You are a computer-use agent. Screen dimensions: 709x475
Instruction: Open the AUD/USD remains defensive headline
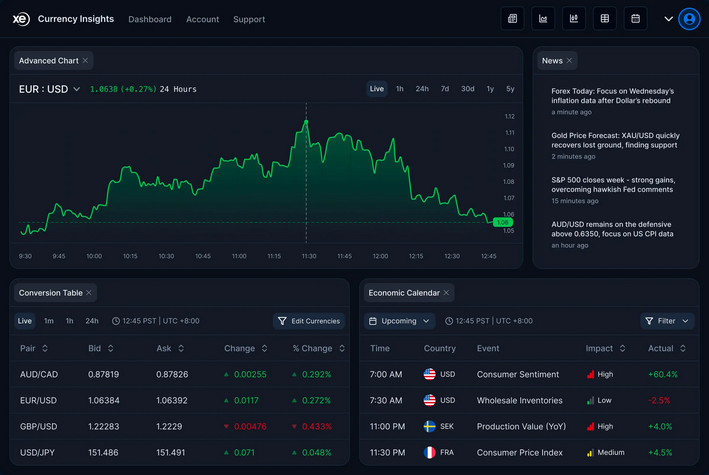point(612,229)
